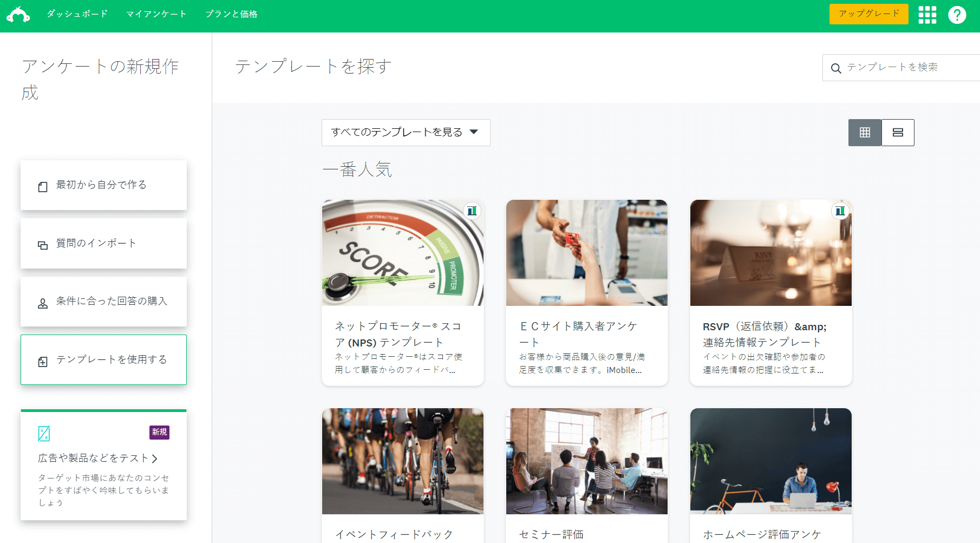Viewport: 980px width, 543px height.
Task: Click the search magnifier icon
Action: [x=836, y=68]
